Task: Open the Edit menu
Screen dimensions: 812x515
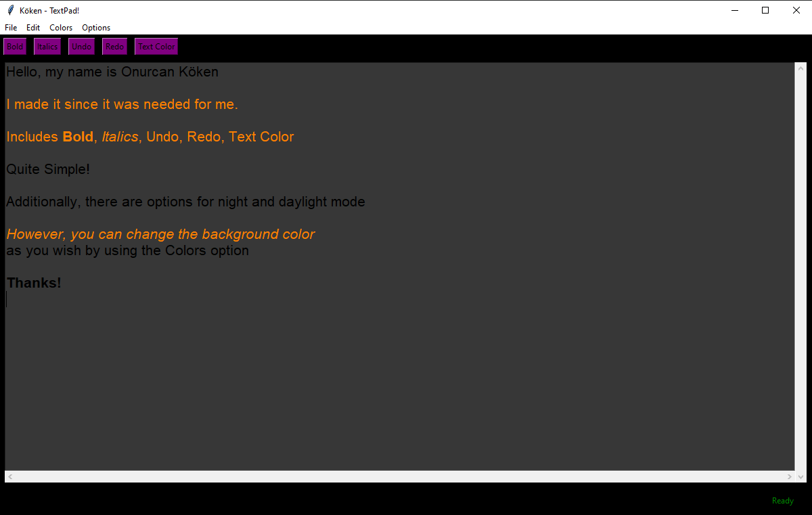Action: (33, 28)
